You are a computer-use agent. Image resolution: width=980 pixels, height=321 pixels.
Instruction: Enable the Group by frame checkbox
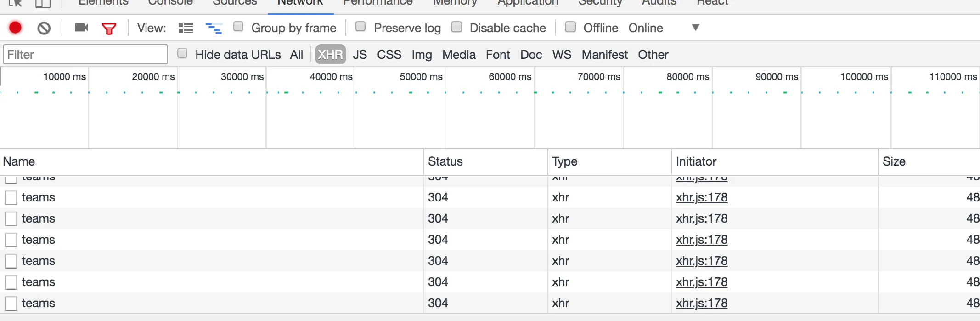click(x=238, y=27)
